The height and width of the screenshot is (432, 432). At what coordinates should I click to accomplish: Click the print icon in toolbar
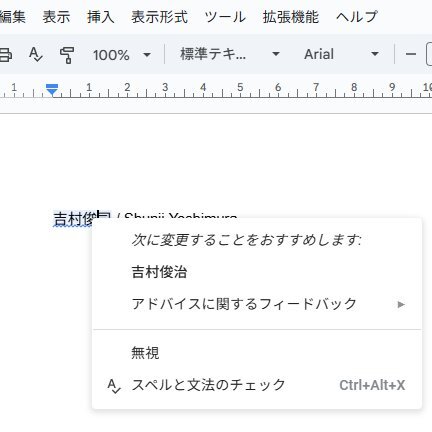point(5,55)
